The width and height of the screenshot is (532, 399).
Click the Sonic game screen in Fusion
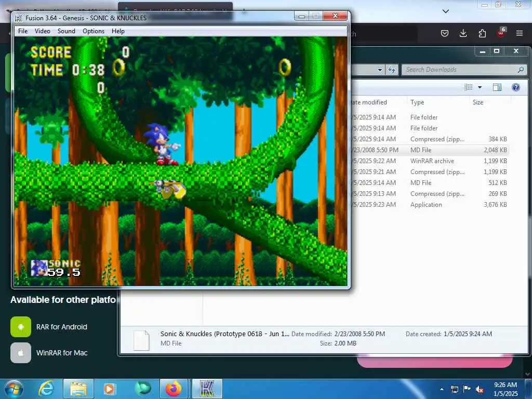tap(181, 161)
